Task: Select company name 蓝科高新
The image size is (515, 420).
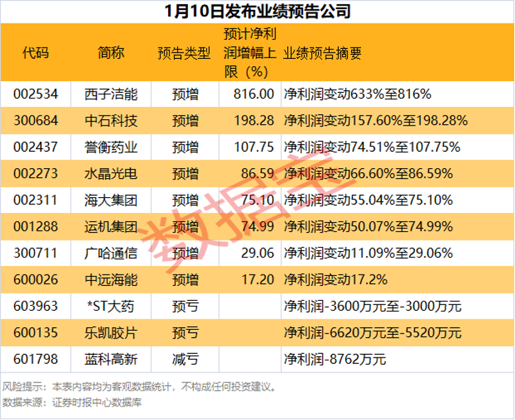Action: pyautogui.click(x=111, y=360)
